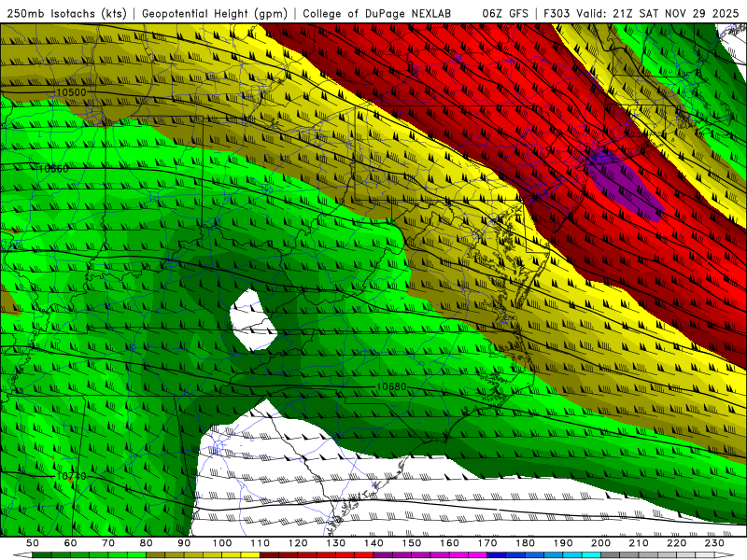Select the "College of DuPage NEXLAB" header text

coord(377,14)
